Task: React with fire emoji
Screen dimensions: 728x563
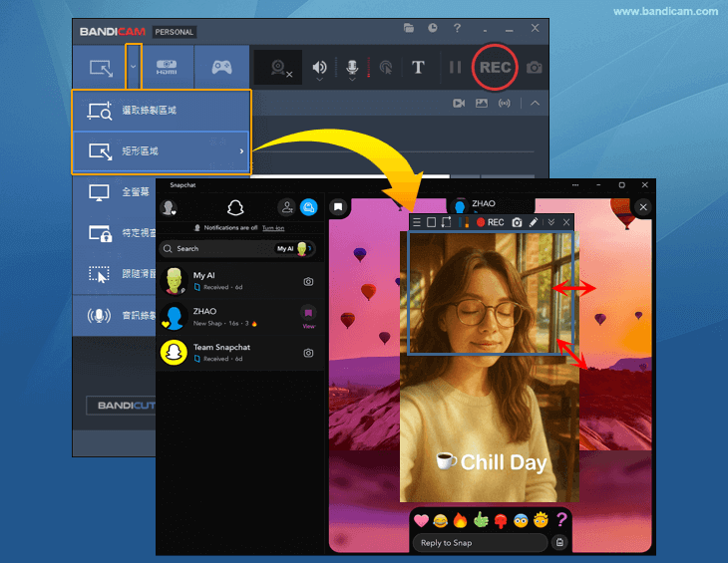Action: [x=460, y=520]
